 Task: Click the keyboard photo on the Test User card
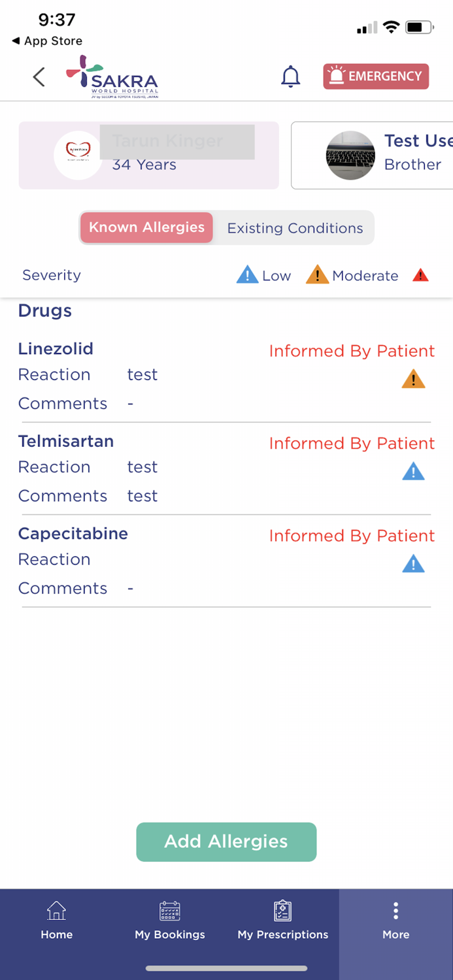click(350, 155)
